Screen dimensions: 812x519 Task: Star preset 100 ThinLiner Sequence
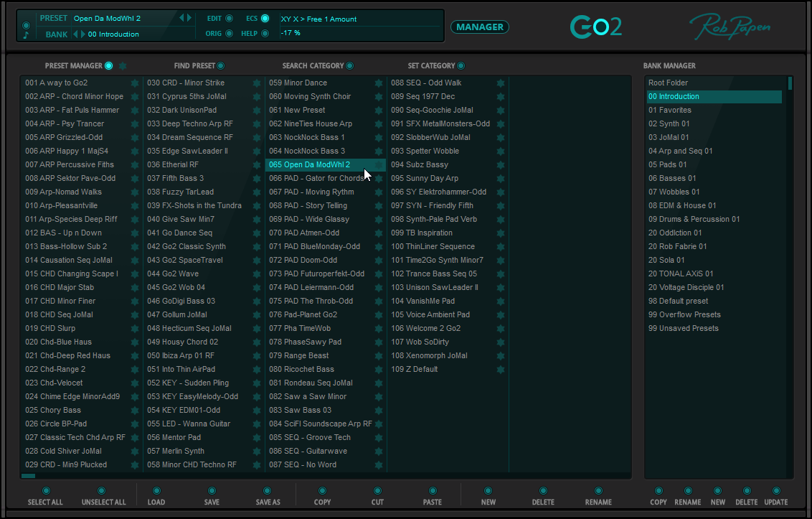click(500, 247)
